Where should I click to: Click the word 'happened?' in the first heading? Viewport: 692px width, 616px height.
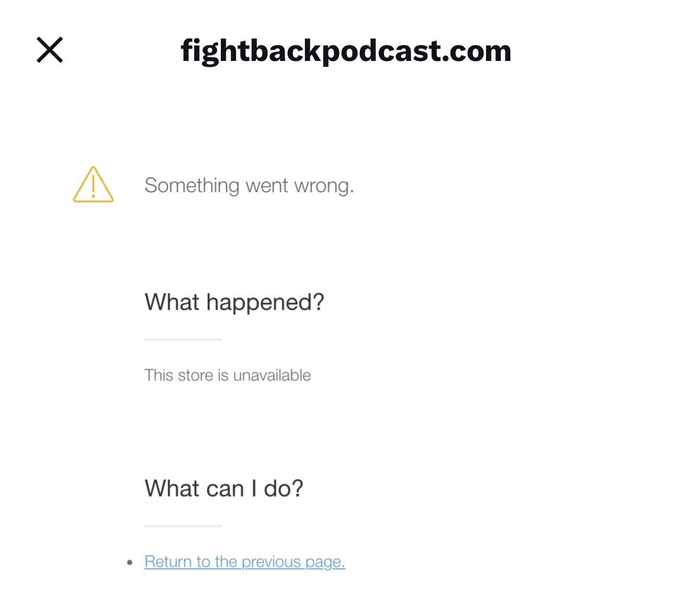265,302
